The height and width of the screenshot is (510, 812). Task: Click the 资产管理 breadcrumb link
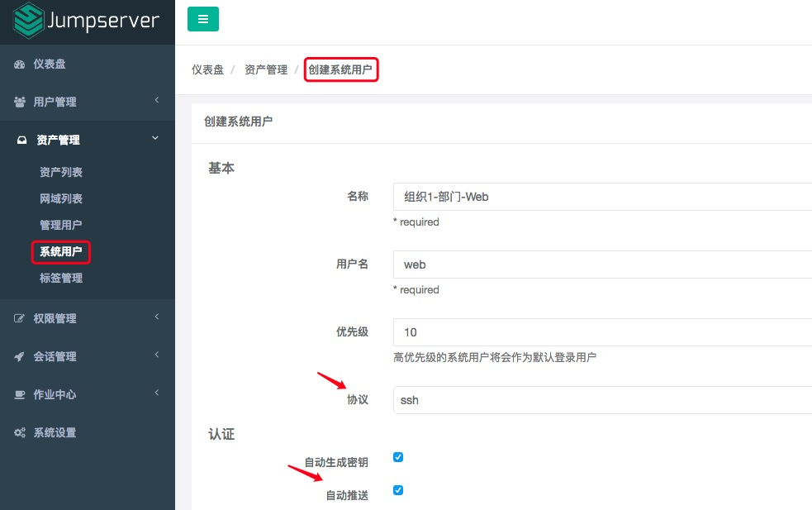pos(266,69)
